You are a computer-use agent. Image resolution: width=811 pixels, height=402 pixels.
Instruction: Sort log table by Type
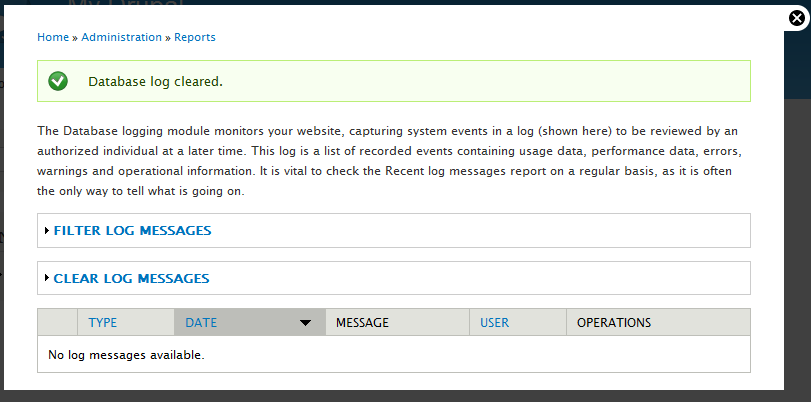click(103, 323)
